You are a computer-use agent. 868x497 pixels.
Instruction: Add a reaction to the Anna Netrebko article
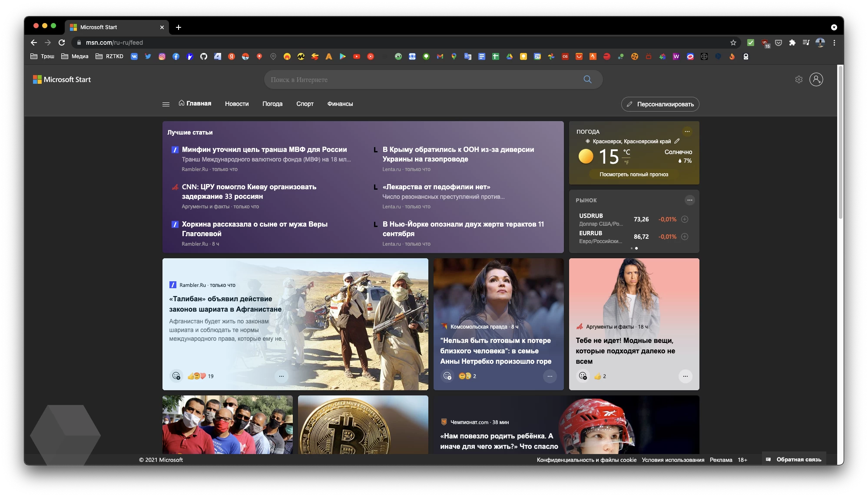tap(447, 376)
